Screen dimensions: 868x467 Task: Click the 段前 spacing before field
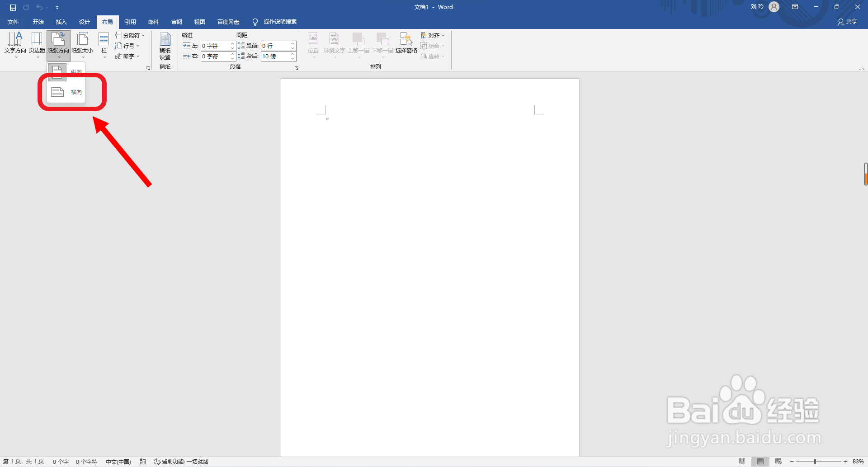coord(275,46)
